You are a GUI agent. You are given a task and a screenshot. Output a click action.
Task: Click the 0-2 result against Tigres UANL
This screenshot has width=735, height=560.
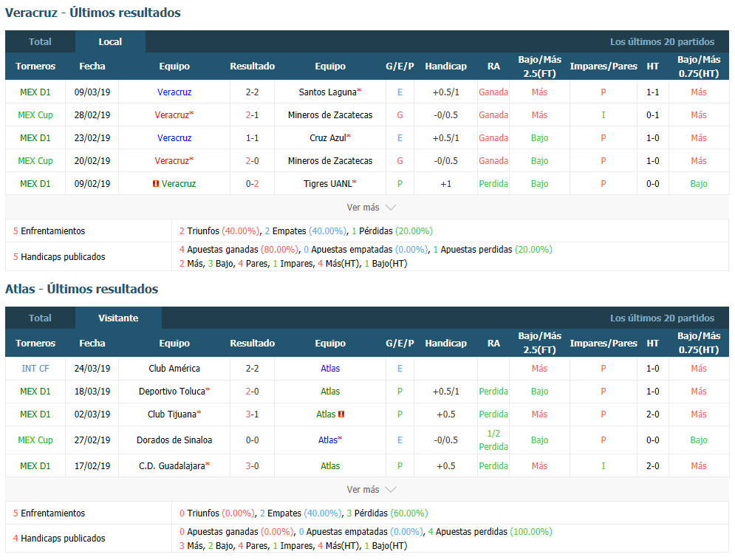coord(252,184)
